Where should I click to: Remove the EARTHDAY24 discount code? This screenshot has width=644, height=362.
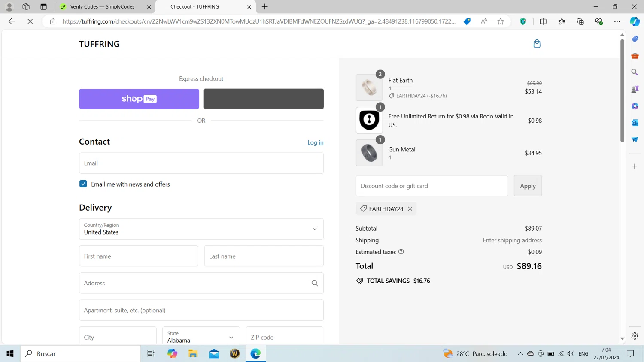pos(410,209)
